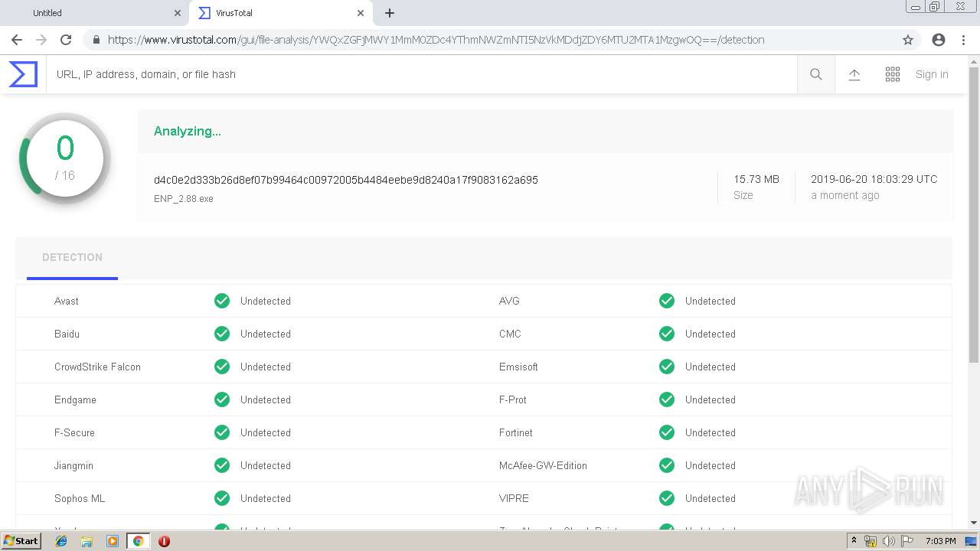Click the detection score circle
This screenshot has width=980, height=551.
[x=65, y=159]
